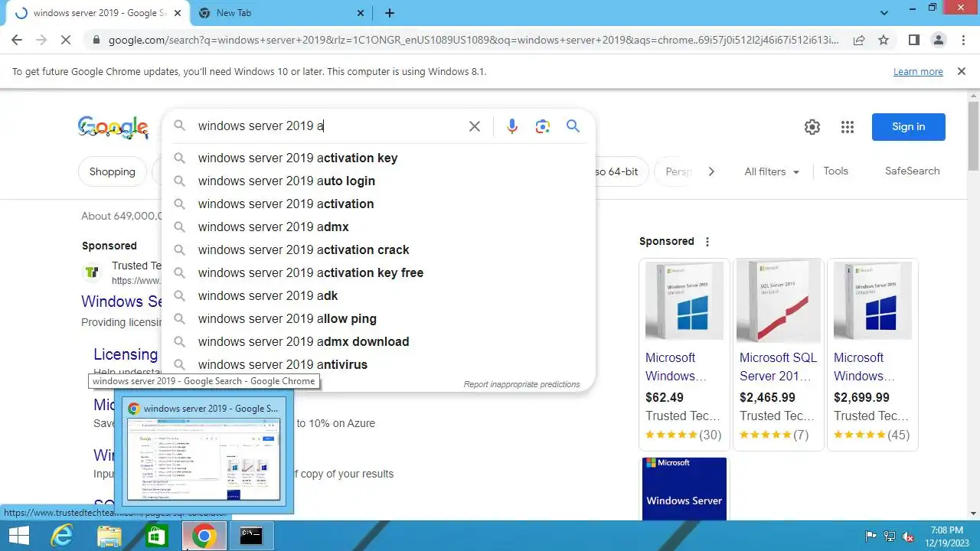Choose suggestion 'windows server 2019 allow ping'
The height and width of the screenshot is (551, 980).
378,318
